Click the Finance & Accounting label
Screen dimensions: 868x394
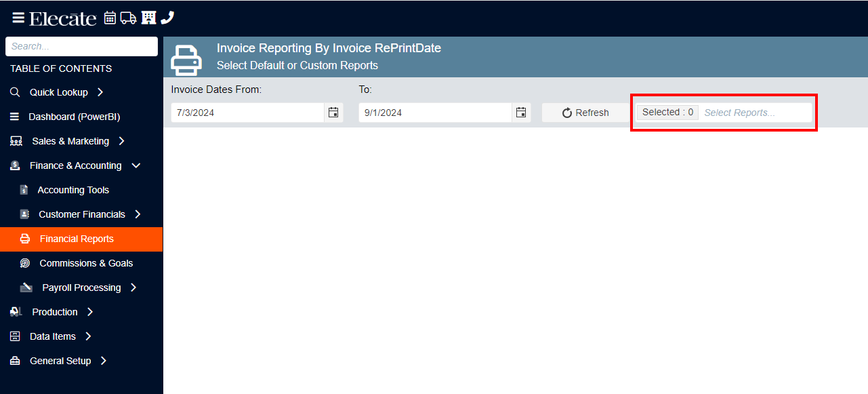point(76,165)
